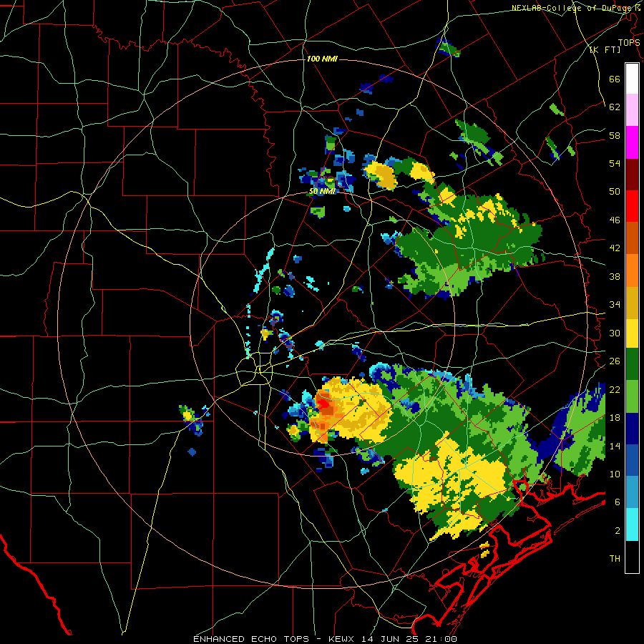Click the "TOPS" legend title
Screen dimensions: 644x644
[x=629, y=43]
